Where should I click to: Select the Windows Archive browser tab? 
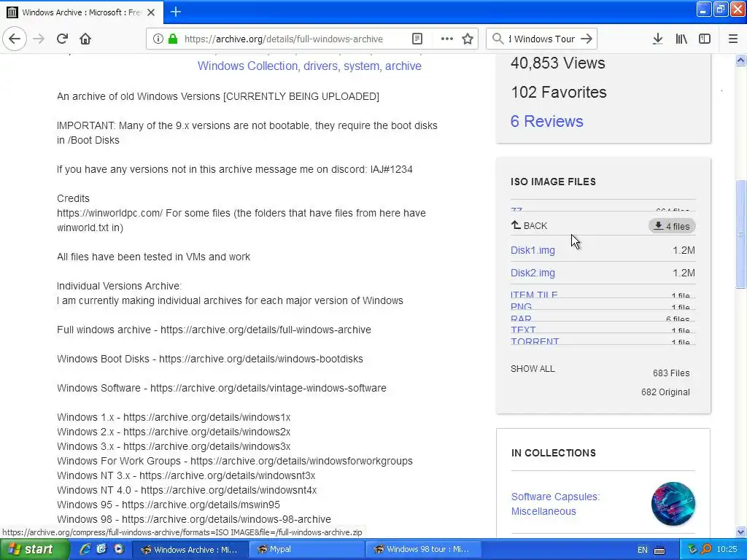(x=81, y=12)
